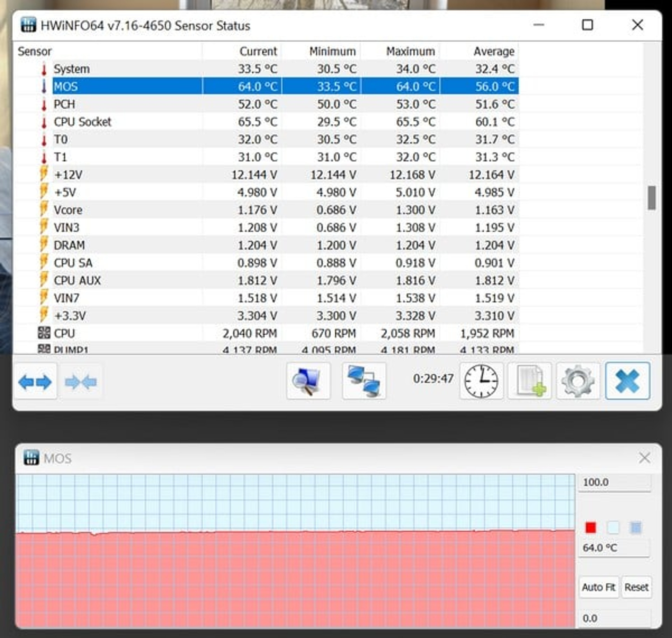Click the lightning icon beside CPU SA
672x638 pixels.
click(44, 262)
